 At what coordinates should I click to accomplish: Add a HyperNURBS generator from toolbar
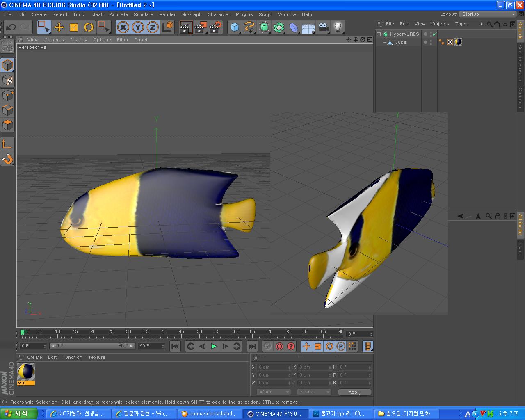(265, 27)
